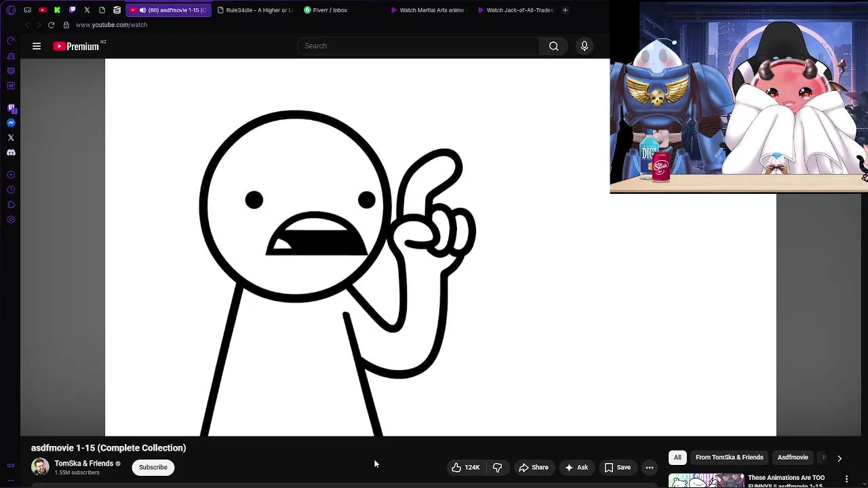Show next filter chips with arrow
The height and width of the screenshot is (488, 868).
point(840,458)
